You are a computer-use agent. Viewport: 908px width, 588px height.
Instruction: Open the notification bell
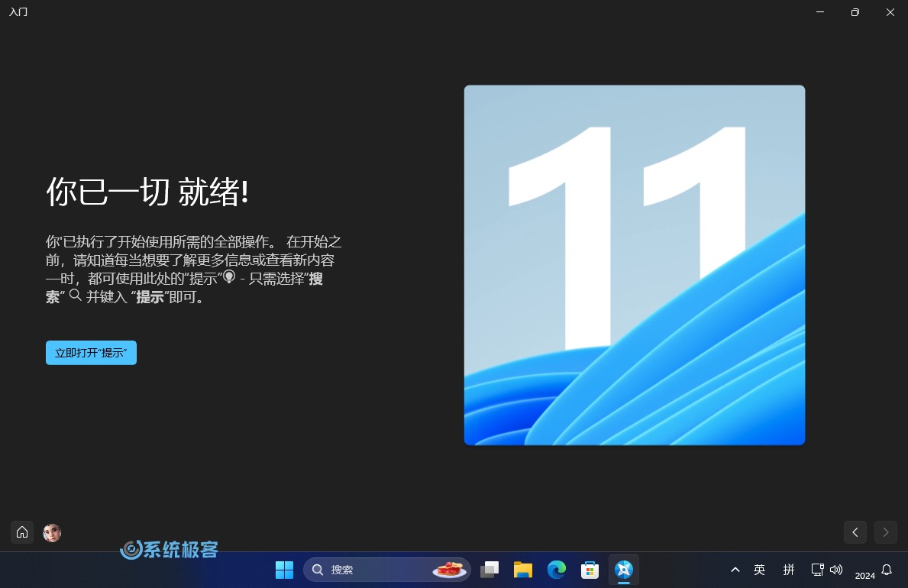point(885,570)
